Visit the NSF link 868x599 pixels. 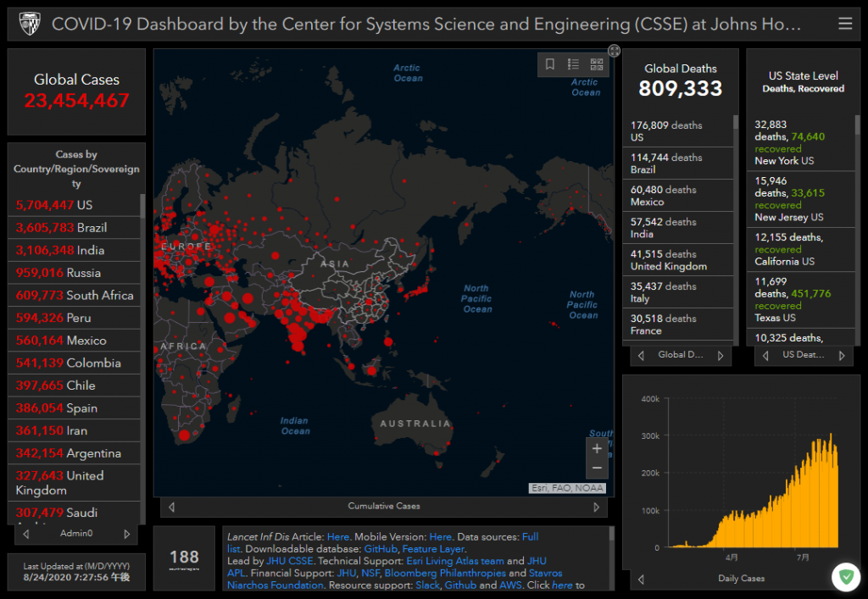pyautogui.click(x=370, y=573)
